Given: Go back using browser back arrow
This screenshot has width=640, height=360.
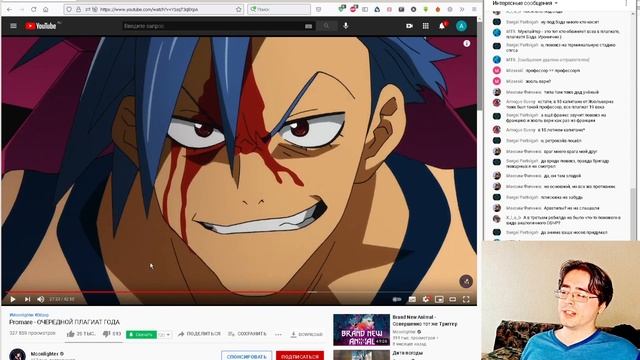Looking at the screenshot, I should click(9, 9).
